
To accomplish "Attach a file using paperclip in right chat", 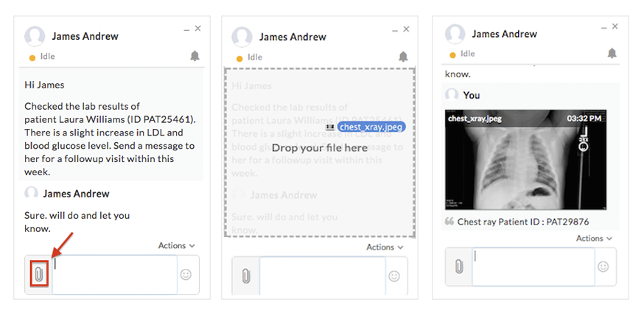I will coord(458,267).
